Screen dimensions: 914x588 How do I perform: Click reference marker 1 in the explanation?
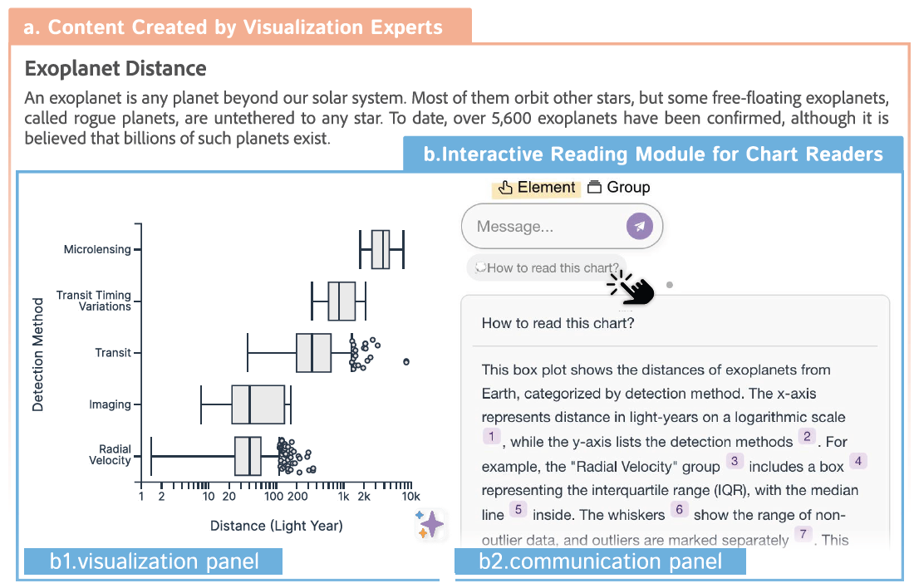[x=492, y=437]
